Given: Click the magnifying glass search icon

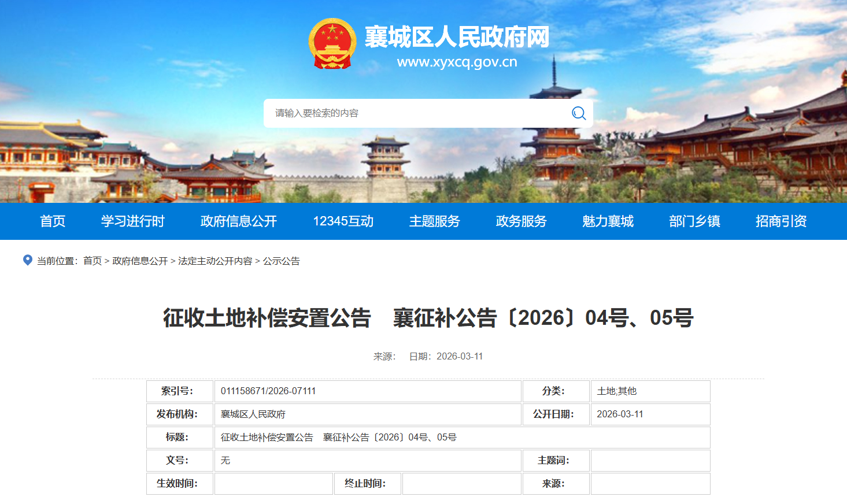Looking at the screenshot, I should point(578,113).
